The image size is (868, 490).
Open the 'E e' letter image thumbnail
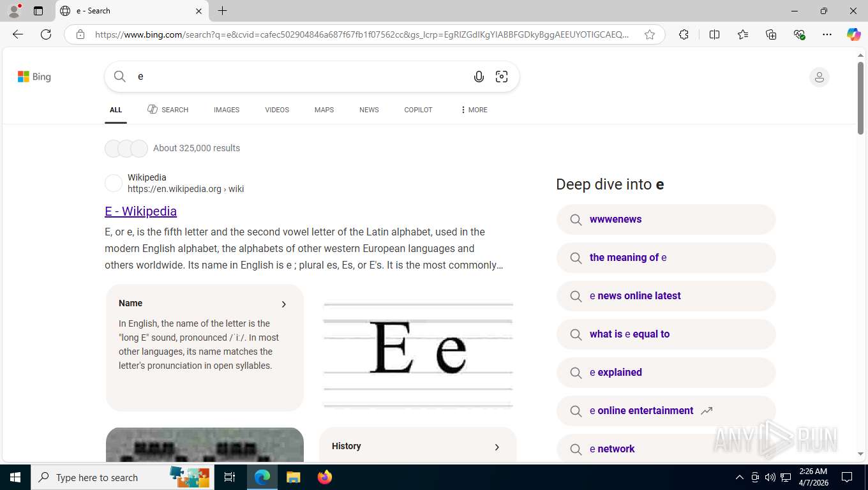(418, 355)
